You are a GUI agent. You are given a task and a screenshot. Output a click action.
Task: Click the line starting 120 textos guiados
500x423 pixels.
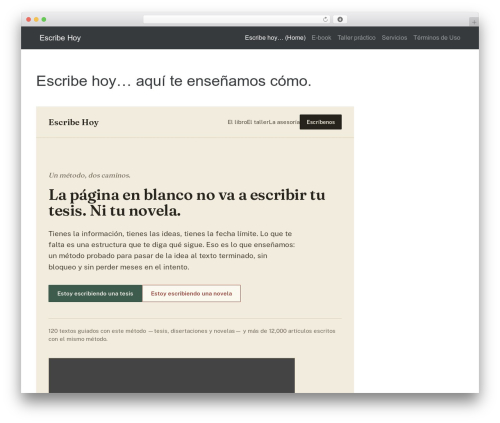192,335
